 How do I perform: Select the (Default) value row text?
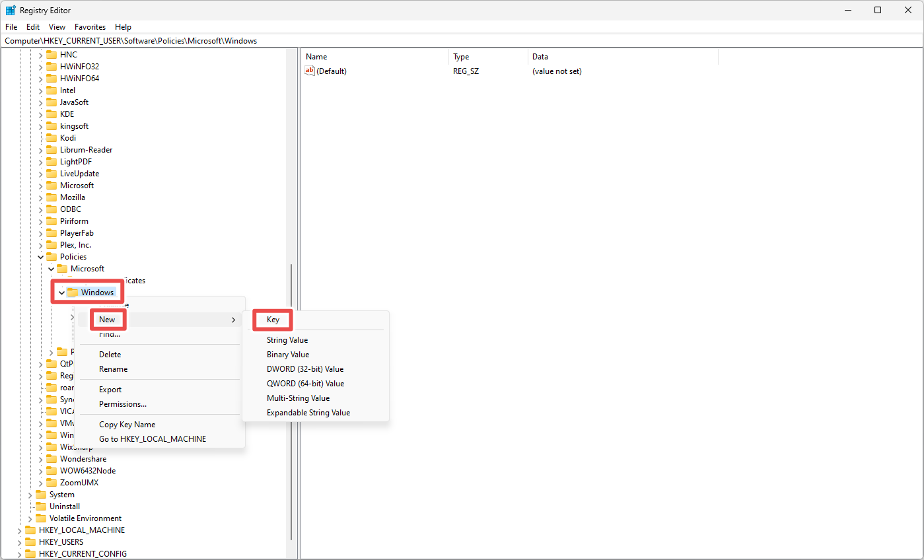tap(332, 71)
